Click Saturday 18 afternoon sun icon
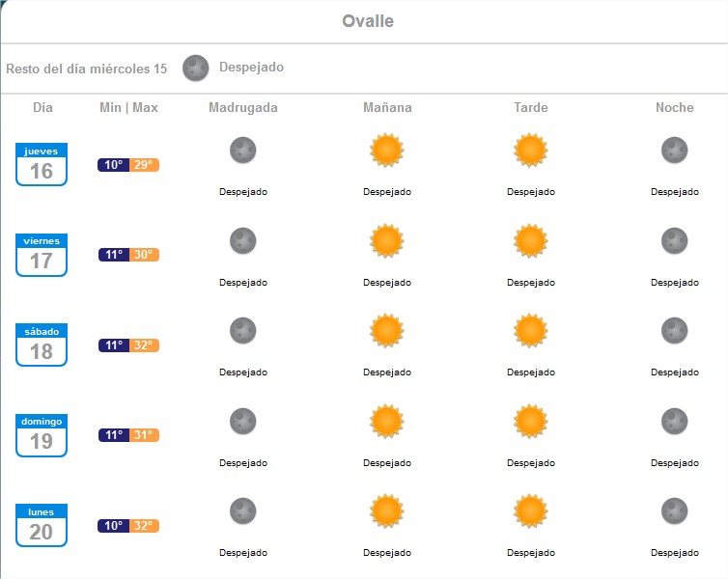The height and width of the screenshot is (579, 728). (530, 331)
